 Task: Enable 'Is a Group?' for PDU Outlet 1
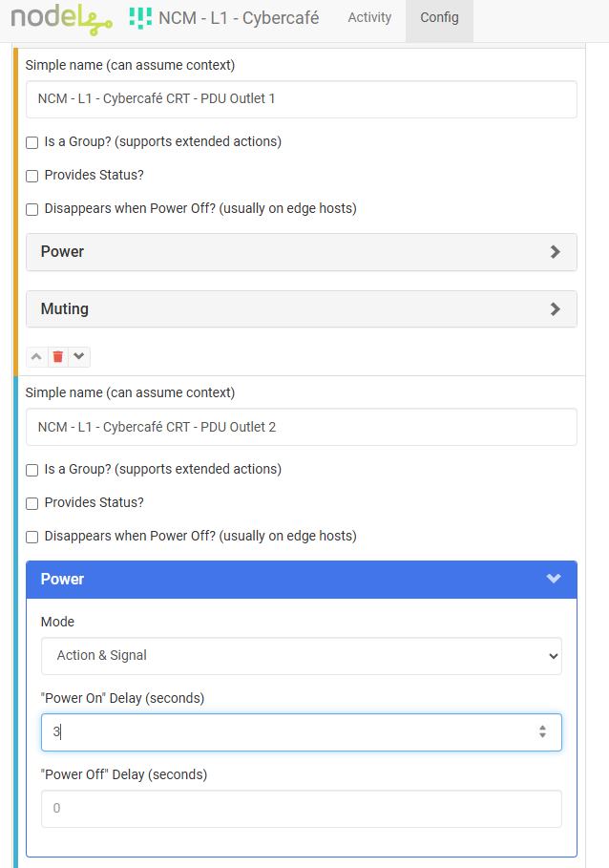point(32,142)
